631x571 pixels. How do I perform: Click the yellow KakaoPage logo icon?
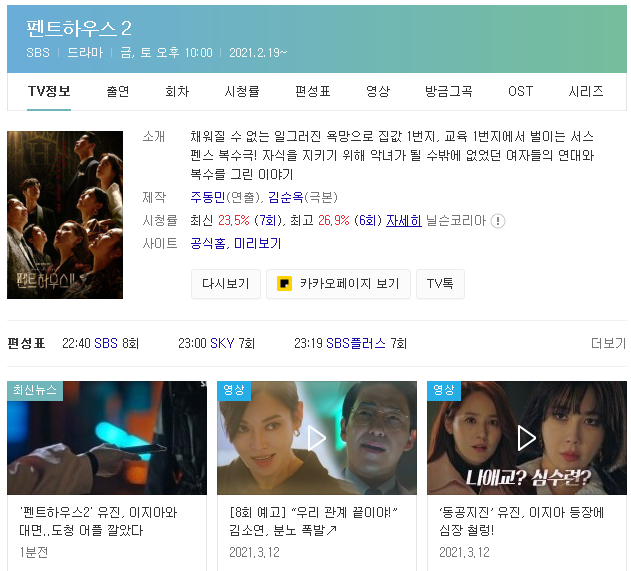click(x=285, y=284)
